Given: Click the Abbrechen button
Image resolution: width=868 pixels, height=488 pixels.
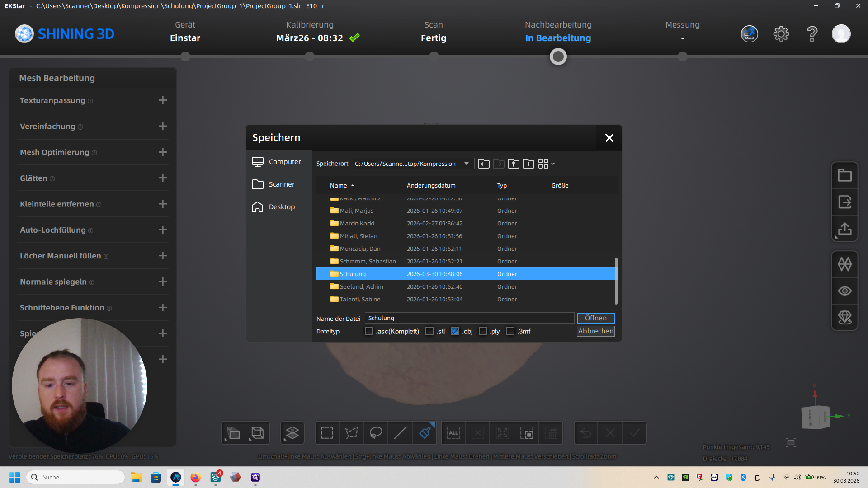Looking at the screenshot, I should point(595,331).
